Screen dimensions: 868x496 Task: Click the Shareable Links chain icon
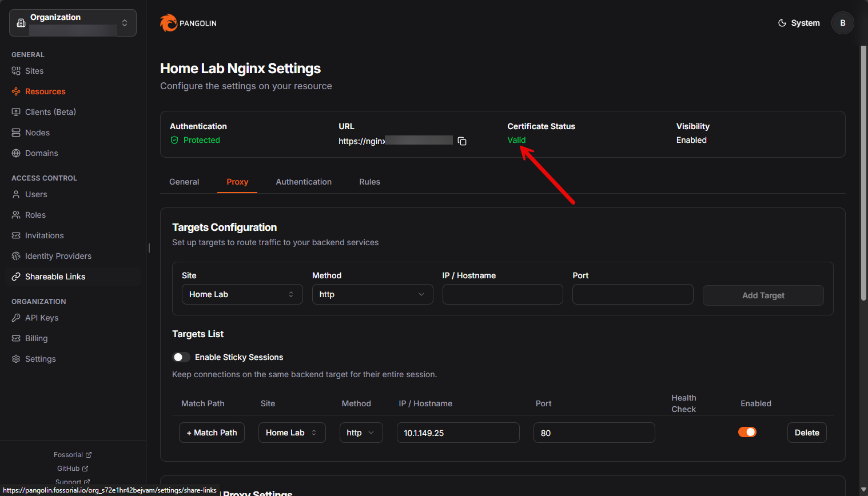16,277
